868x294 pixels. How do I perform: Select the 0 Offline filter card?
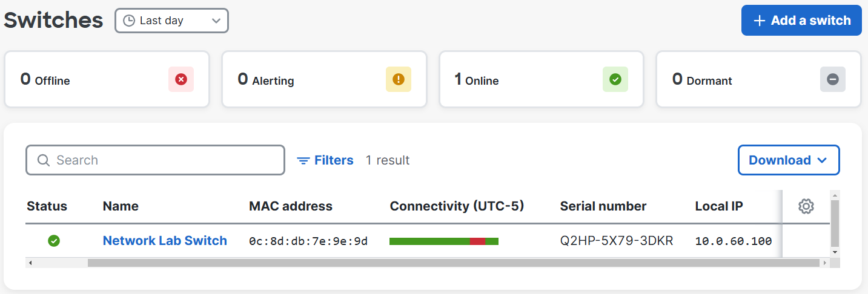point(107,79)
